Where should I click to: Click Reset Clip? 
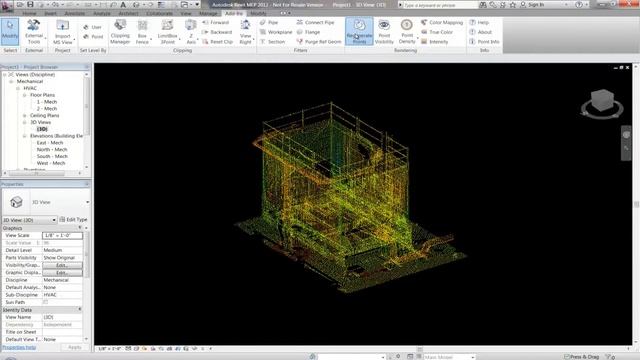[x=217, y=42]
